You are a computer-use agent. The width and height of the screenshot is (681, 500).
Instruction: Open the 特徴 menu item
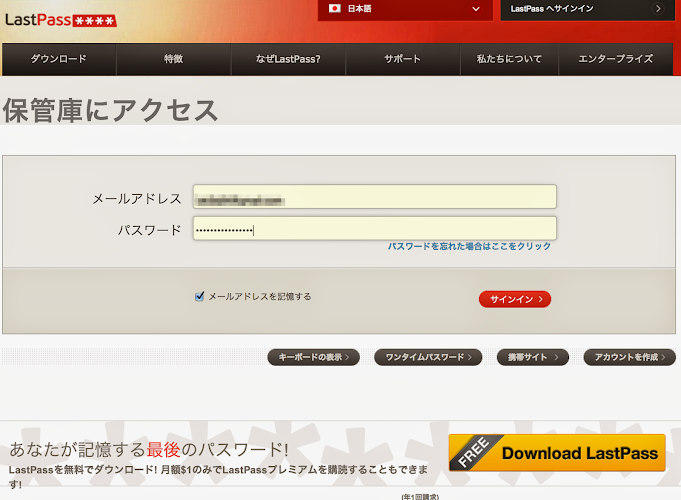pyautogui.click(x=173, y=59)
